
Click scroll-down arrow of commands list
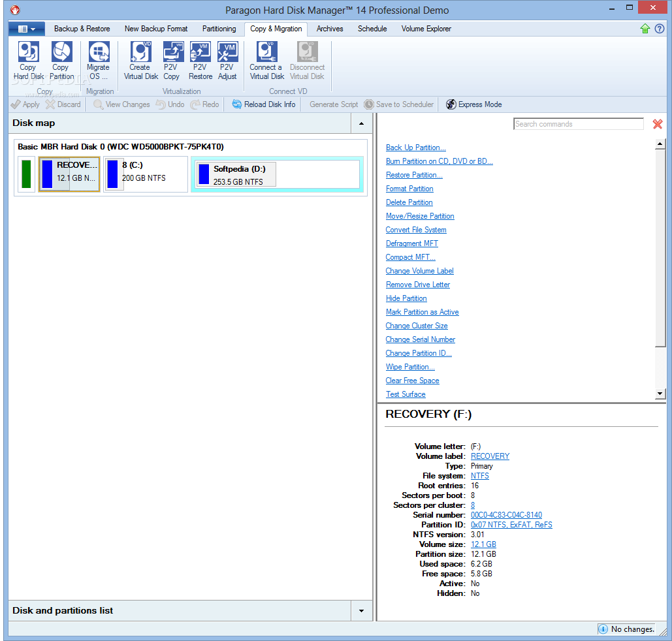point(660,394)
